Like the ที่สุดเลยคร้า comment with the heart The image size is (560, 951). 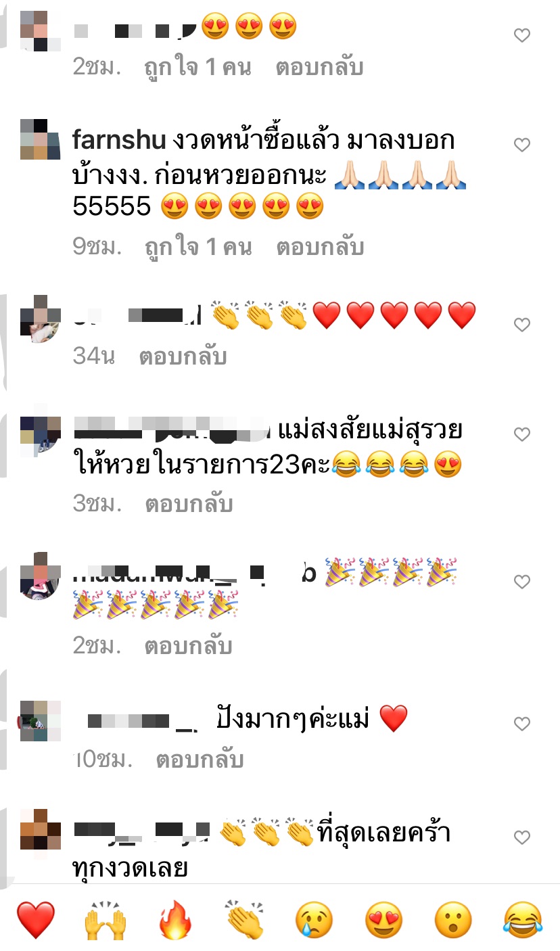(x=522, y=838)
